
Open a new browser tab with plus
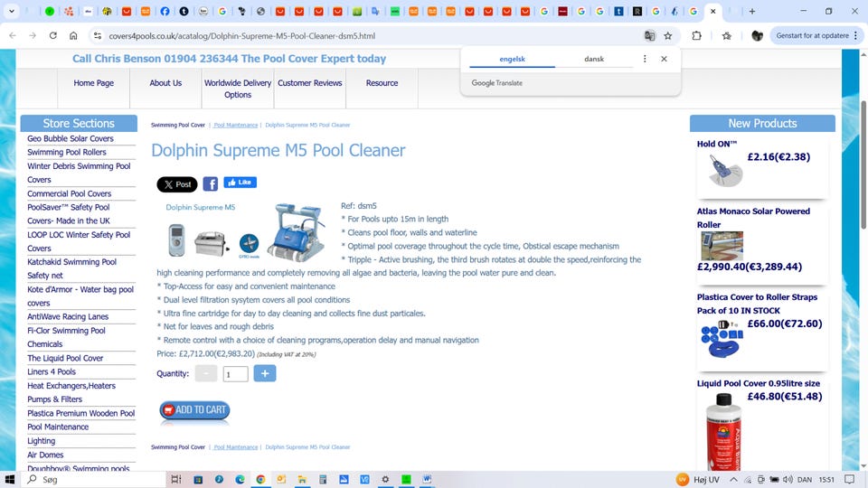coord(751,11)
